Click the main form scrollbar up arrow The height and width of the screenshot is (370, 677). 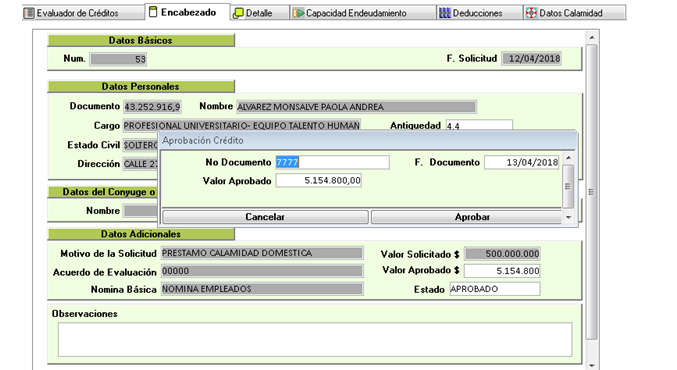point(592,38)
